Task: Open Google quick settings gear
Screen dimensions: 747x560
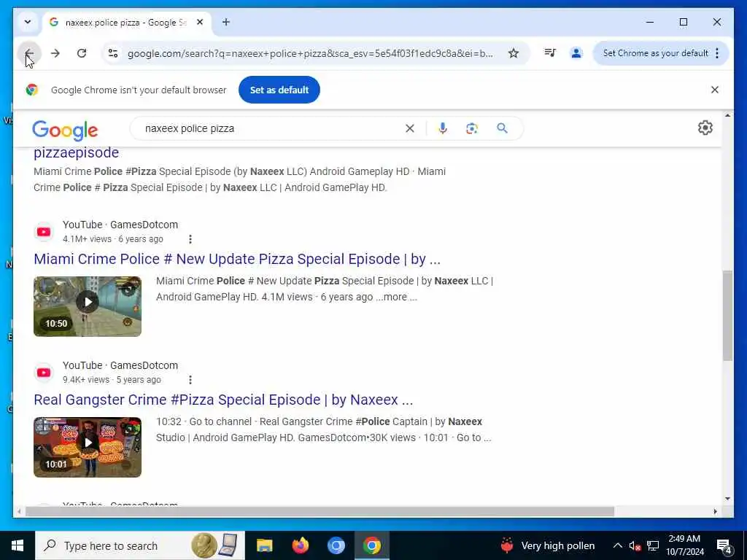Action: (705, 128)
